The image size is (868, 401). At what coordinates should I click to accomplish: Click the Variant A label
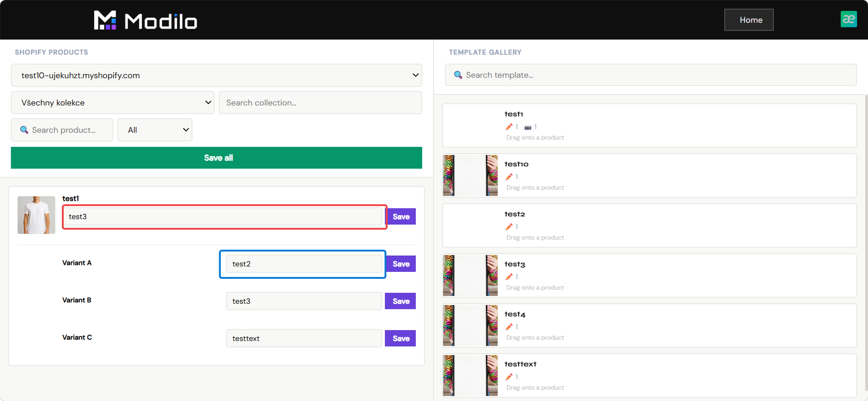[77, 263]
